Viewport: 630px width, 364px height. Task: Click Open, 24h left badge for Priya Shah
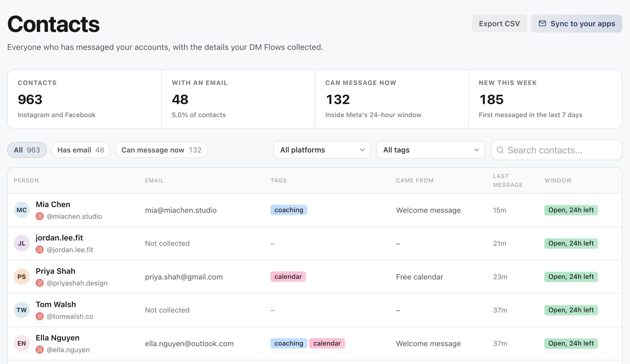pyautogui.click(x=571, y=277)
